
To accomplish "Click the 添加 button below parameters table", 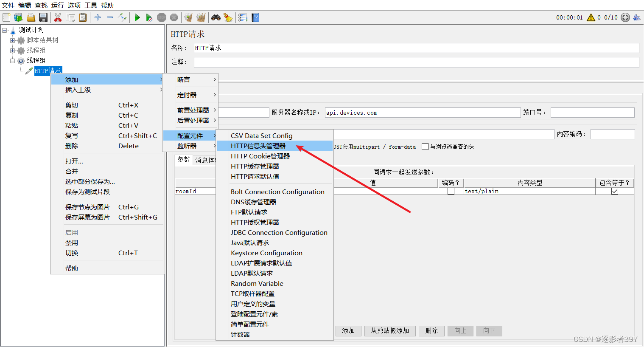I will [348, 331].
